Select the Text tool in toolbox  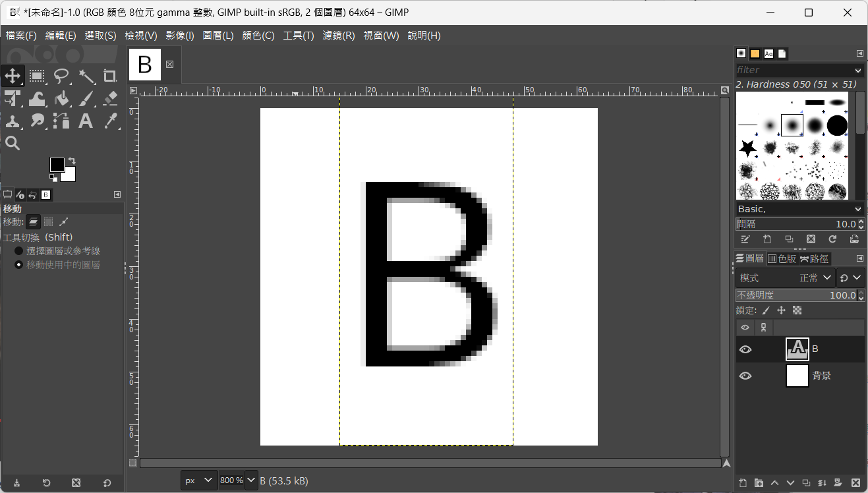click(86, 121)
